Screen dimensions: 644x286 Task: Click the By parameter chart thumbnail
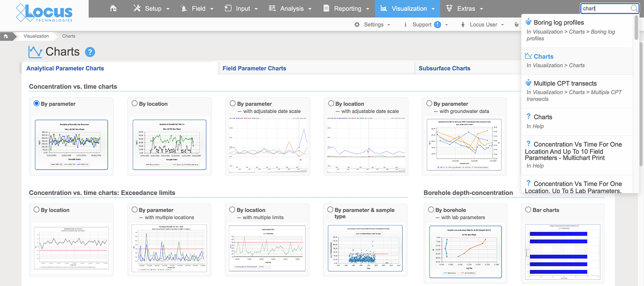point(71,145)
